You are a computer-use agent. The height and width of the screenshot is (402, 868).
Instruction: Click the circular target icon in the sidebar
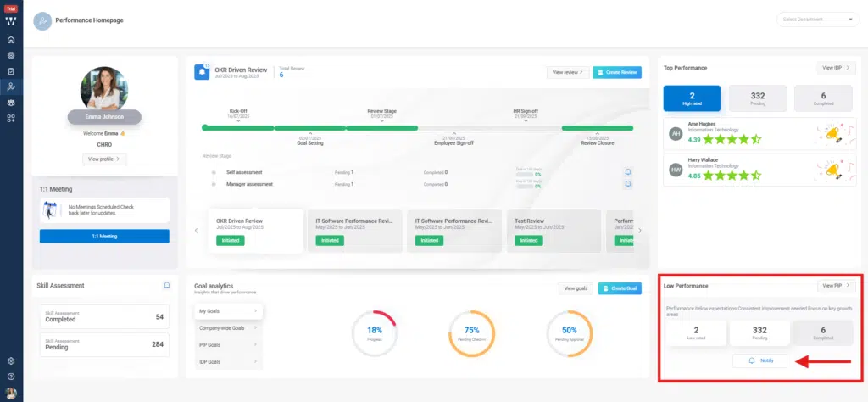(x=11, y=55)
